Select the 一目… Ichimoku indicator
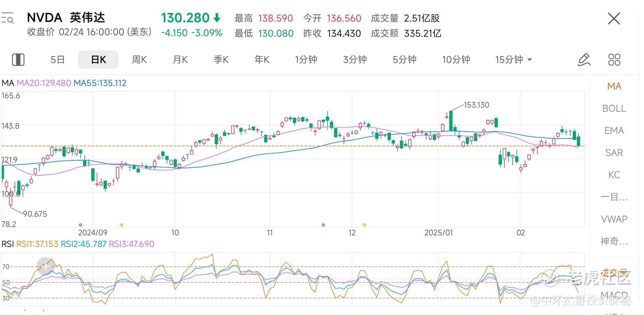The width and height of the screenshot is (644, 315). coord(614,197)
